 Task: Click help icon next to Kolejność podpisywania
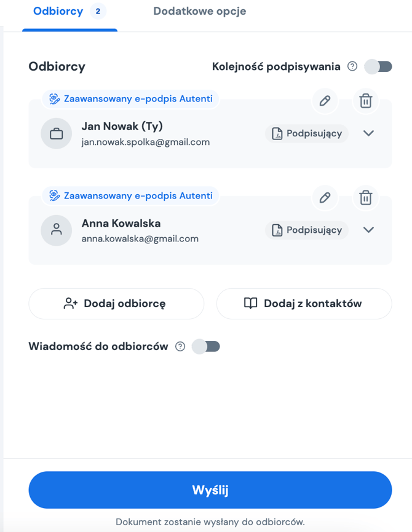click(x=352, y=66)
